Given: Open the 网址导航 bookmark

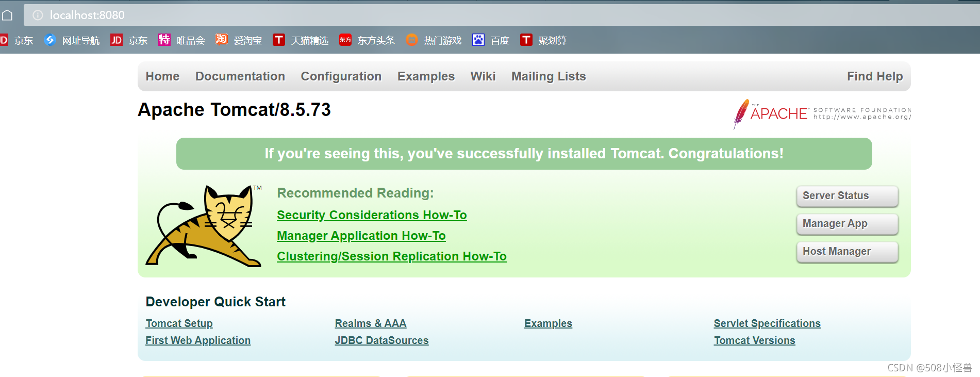Looking at the screenshot, I should pos(72,40).
